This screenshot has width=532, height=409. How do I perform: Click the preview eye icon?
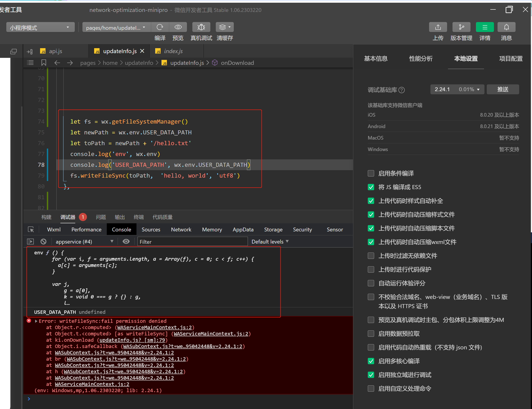pos(178,27)
